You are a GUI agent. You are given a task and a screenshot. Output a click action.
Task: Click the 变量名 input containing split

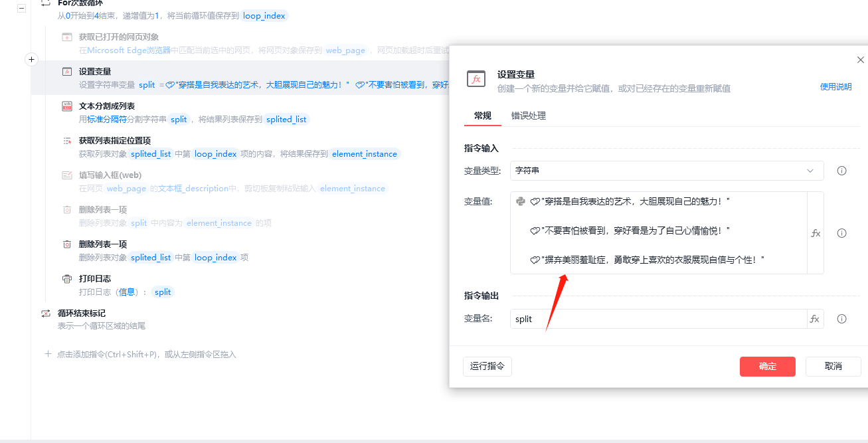(657, 319)
